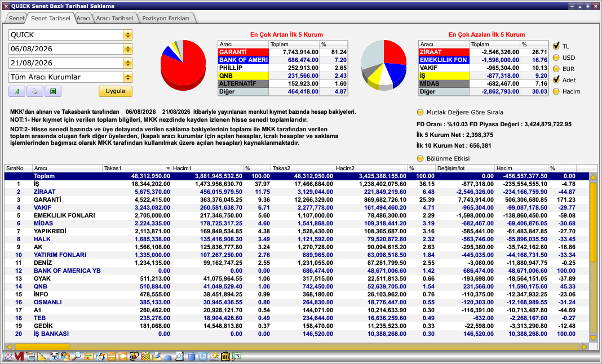This screenshot has height=364, width=602.
Task: Click the orange right-arrow play icon
Action: (123, 356)
